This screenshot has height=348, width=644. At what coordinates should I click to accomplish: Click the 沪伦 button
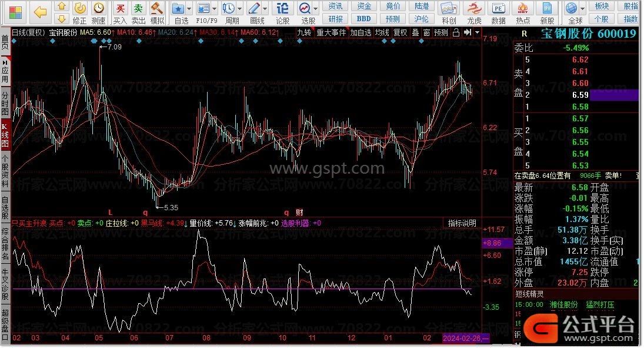(x=421, y=19)
